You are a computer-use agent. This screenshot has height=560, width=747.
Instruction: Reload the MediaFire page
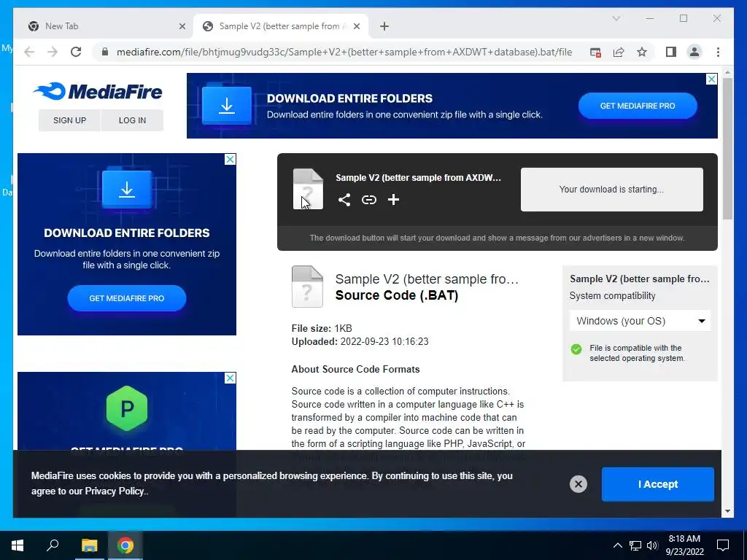[x=76, y=52]
